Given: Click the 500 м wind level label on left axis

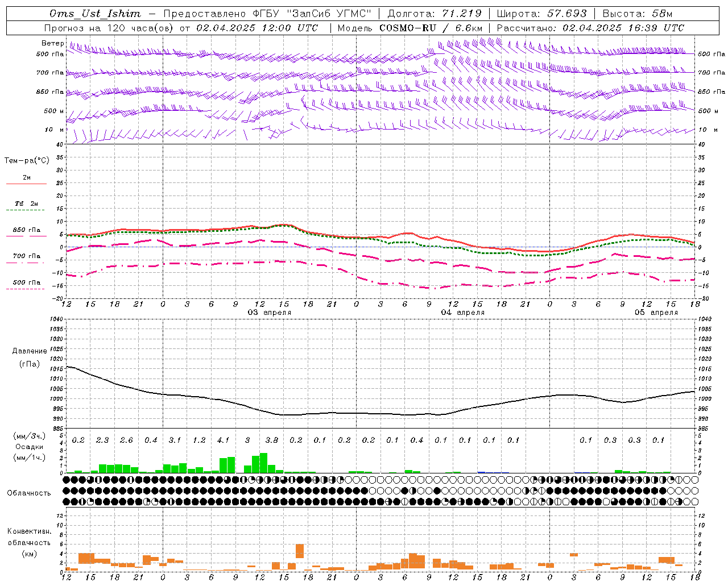Looking at the screenshot, I should coord(54,111).
